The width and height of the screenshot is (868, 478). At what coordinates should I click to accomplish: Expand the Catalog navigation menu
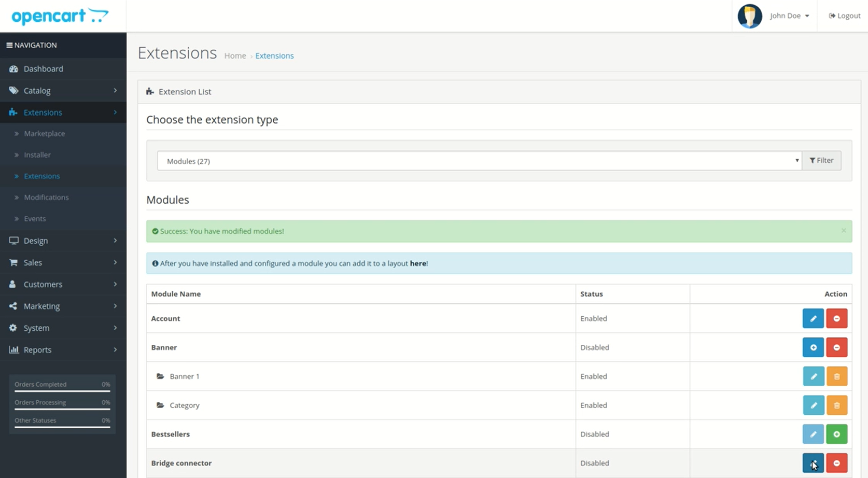click(63, 91)
